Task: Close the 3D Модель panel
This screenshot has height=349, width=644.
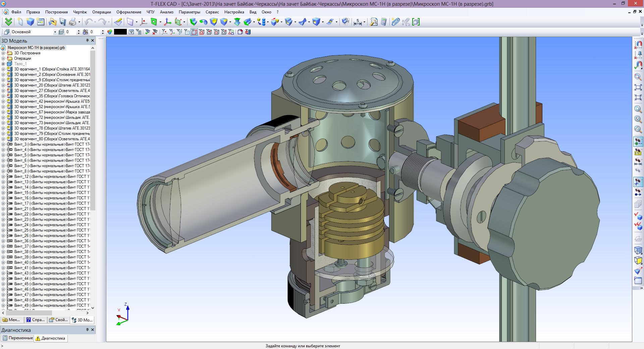Action: pyautogui.click(x=93, y=41)
